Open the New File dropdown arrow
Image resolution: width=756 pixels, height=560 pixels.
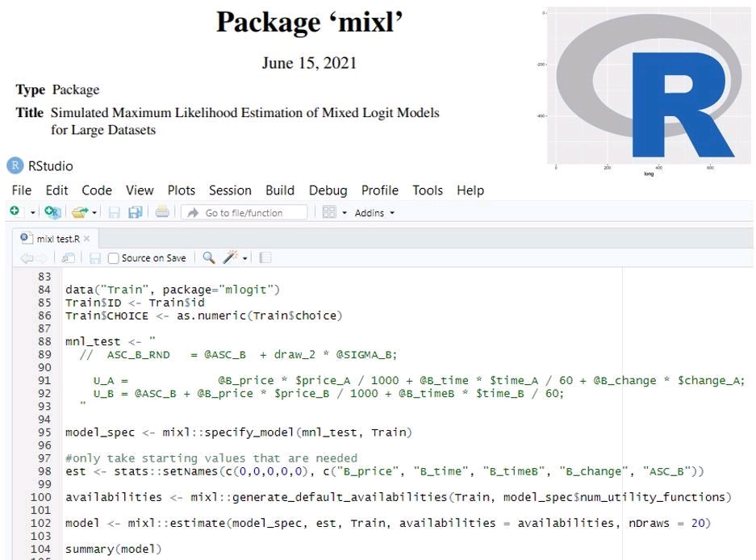click(x=33, y=213)
